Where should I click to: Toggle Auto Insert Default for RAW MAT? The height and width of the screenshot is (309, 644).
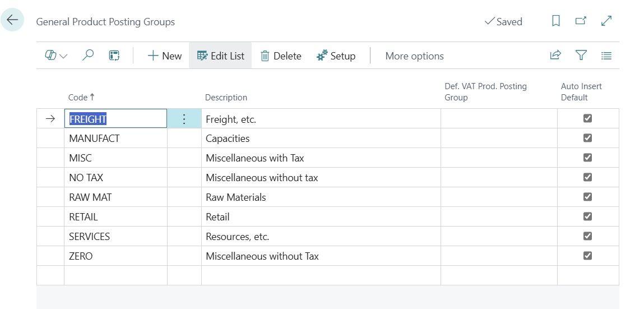point(588,197)
